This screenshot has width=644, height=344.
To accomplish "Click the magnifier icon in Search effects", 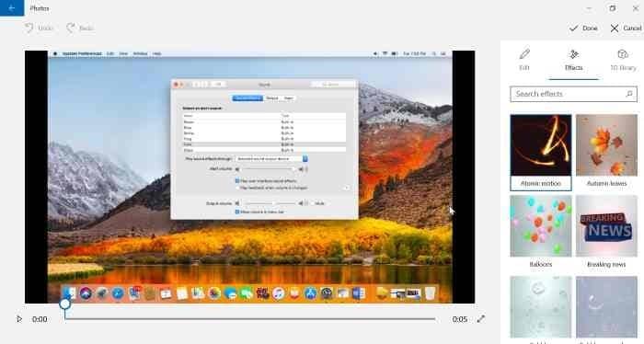I will coord(628,94).
